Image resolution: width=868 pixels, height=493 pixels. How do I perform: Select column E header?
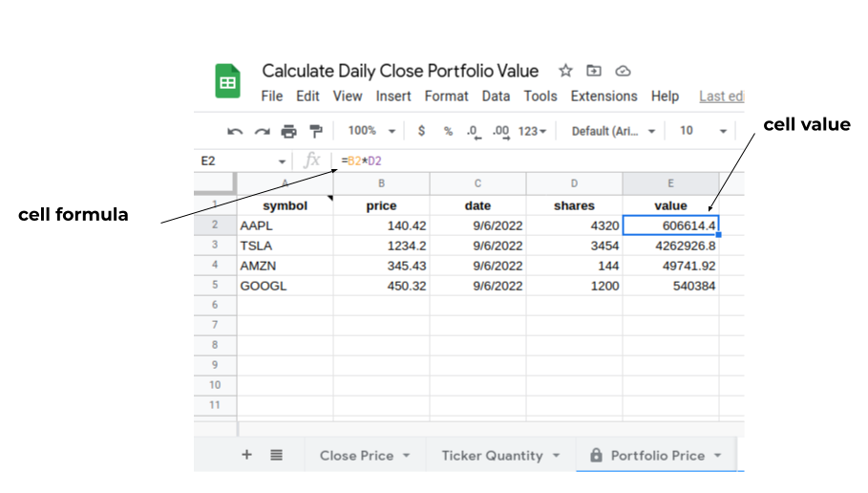670,183
